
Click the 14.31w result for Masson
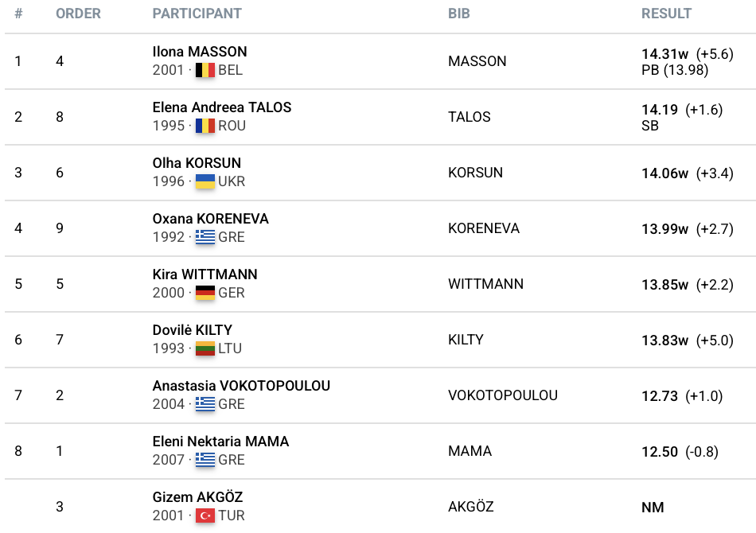coord(664,54)
